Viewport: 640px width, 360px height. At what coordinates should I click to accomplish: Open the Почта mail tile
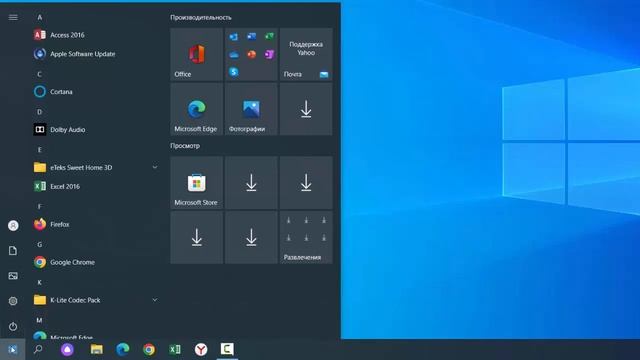tap(306, 54)
